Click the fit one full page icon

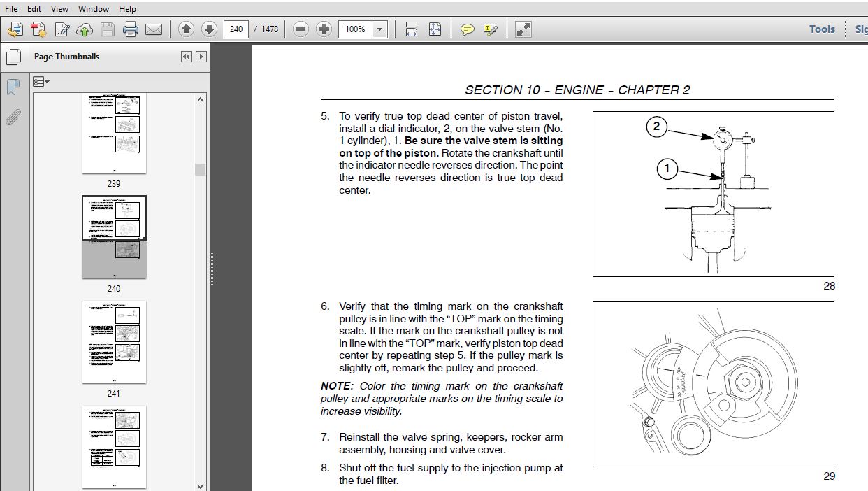pyautogui.click(x=435, y=29)
